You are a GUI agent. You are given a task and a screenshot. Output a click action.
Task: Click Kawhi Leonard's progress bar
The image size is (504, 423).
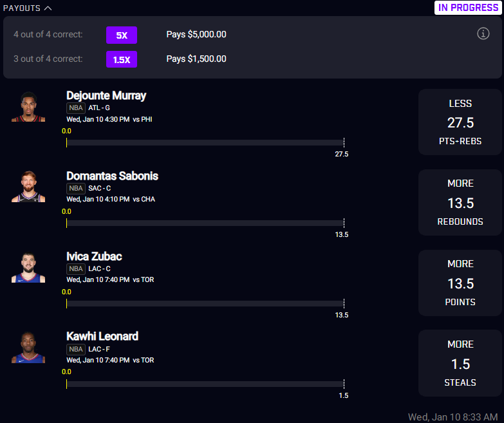click(x=205, y=384)
